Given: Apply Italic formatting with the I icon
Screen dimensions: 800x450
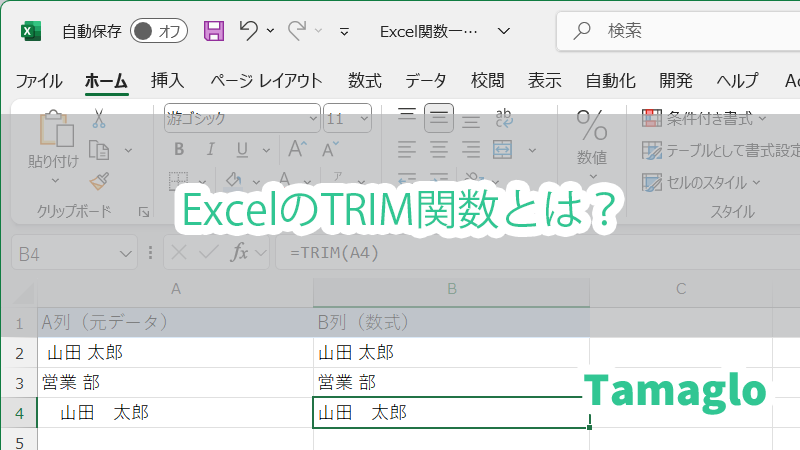Looking at the screenshot, I should [209, 150].
